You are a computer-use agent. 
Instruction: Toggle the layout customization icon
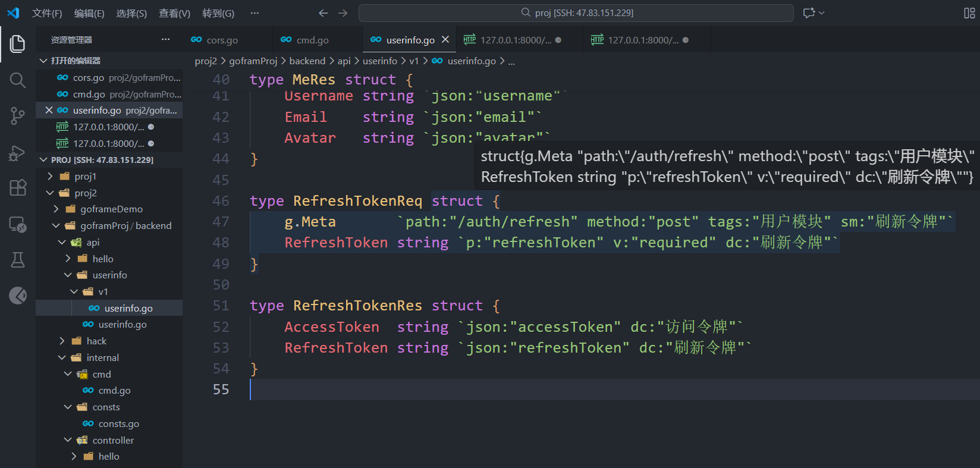[969, 13]
